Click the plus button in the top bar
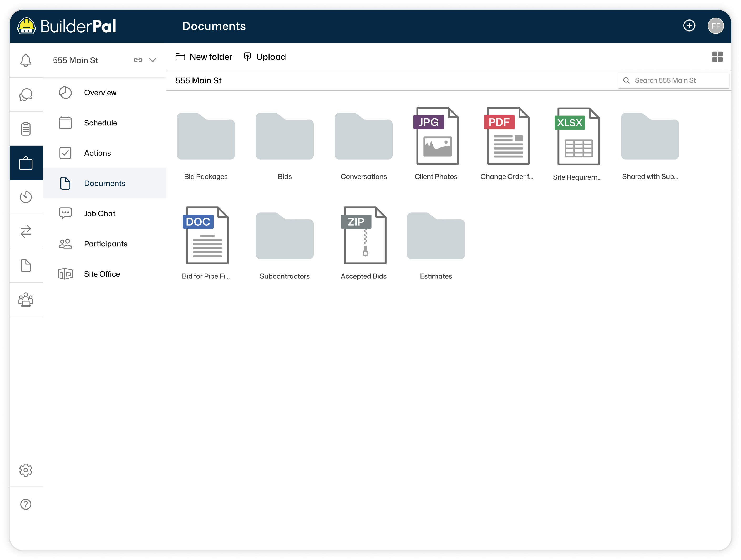741x560 pixels. click(x=689, y=26)
